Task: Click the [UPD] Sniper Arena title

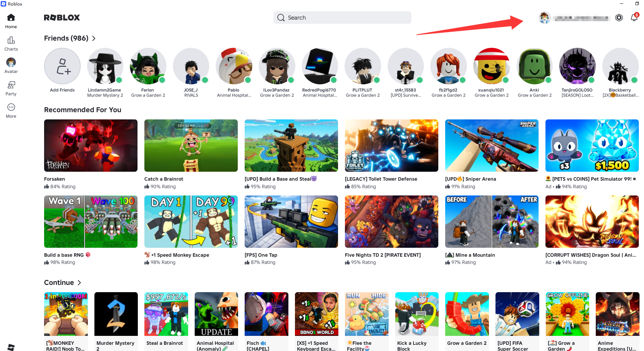Action: 471,179
